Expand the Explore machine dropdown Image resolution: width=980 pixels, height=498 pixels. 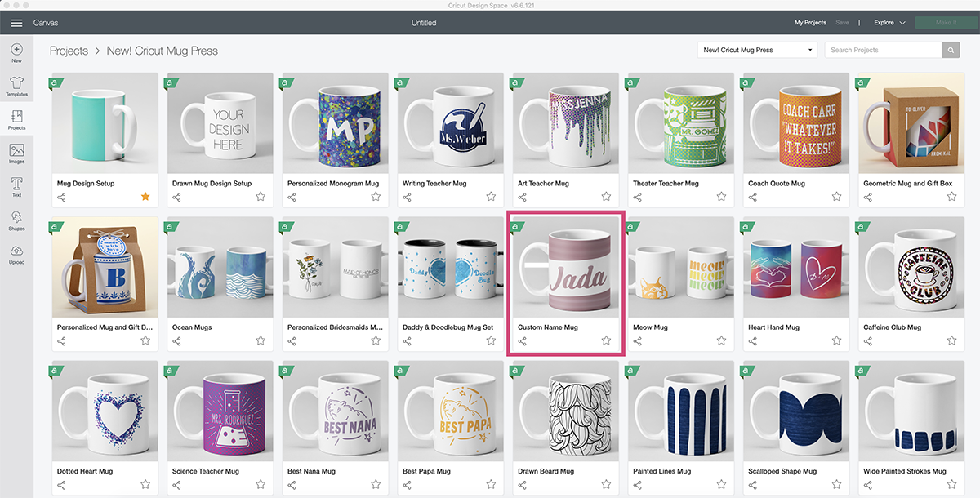(x=889, y=23)
